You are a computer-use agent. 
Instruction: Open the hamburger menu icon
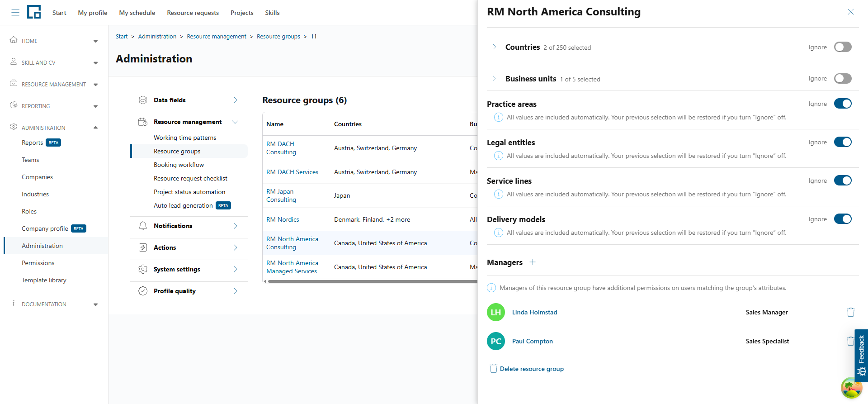[x=15, y=13]
